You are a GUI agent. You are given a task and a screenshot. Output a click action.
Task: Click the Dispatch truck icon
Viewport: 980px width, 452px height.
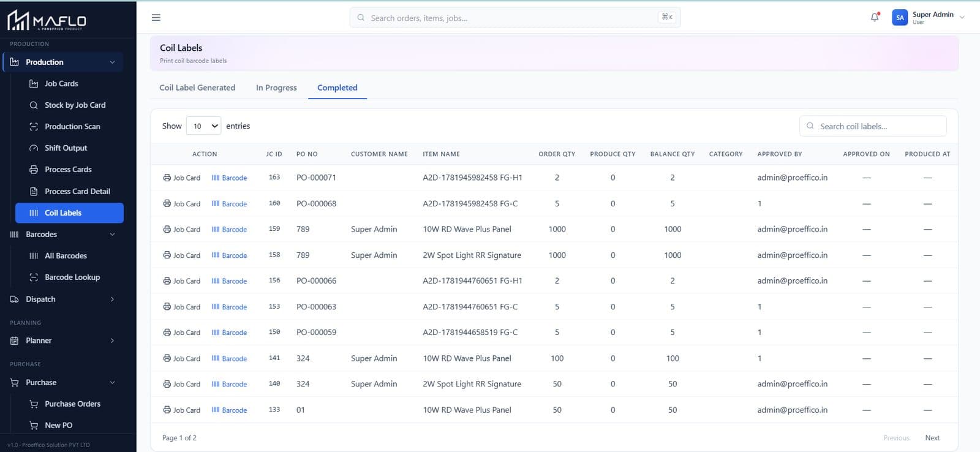click(15, 299)
